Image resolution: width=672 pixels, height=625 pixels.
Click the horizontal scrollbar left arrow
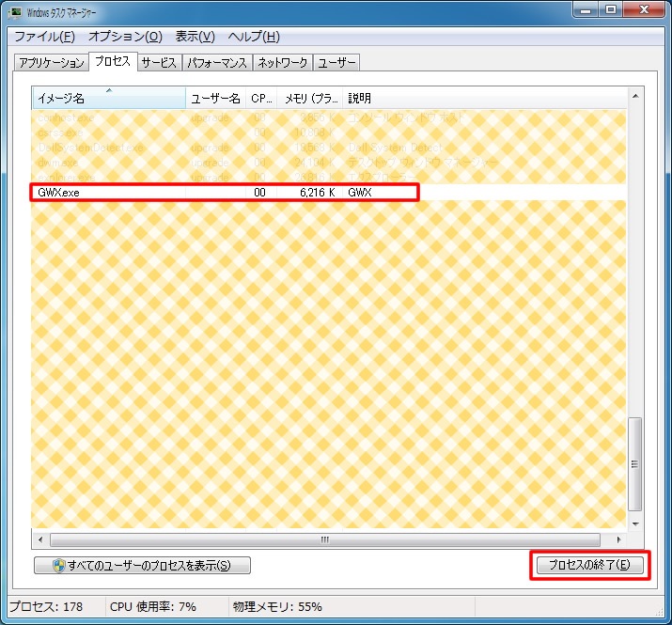(40, 539)
